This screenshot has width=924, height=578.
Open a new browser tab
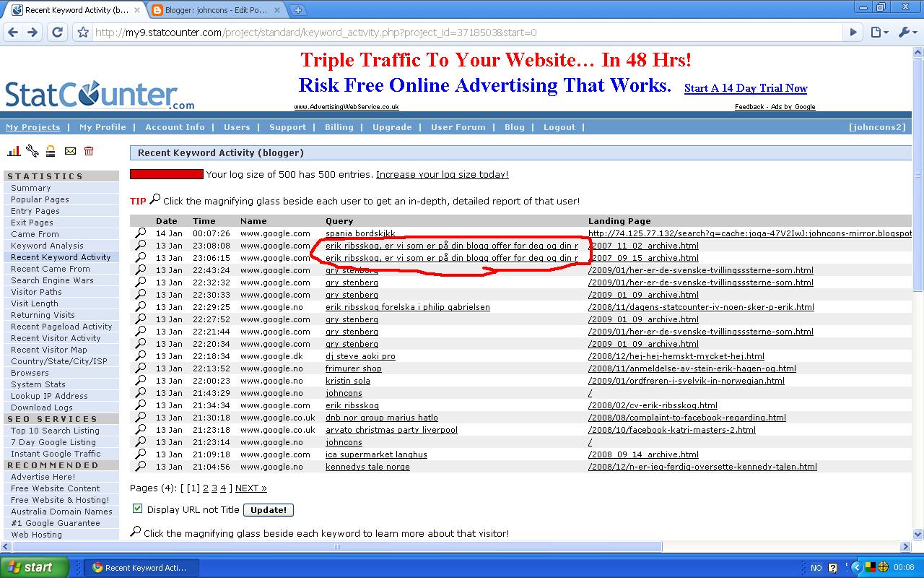[x=297, y=10]
